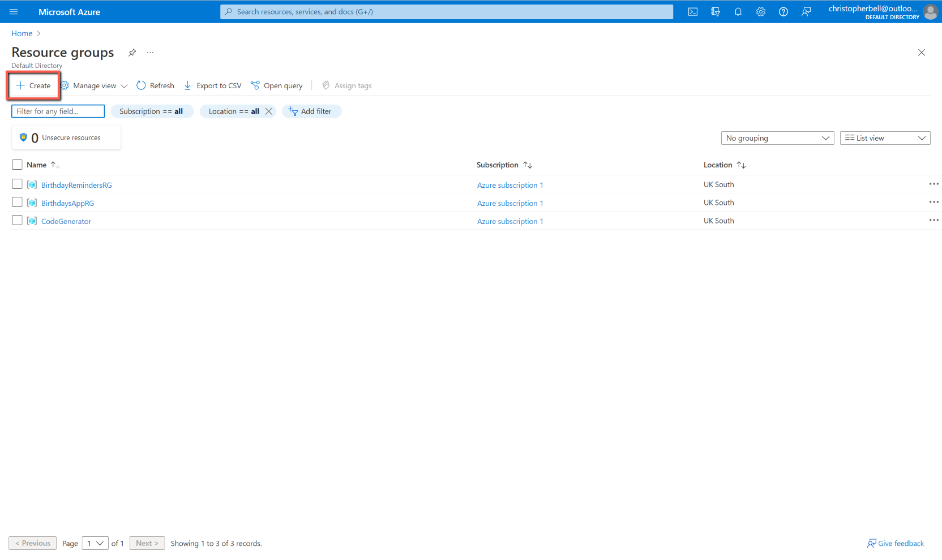Image resolution: width=942 pixels, height=560 pixels.
Task: Open the hamburger portal menu
Action: coord(14,12)
